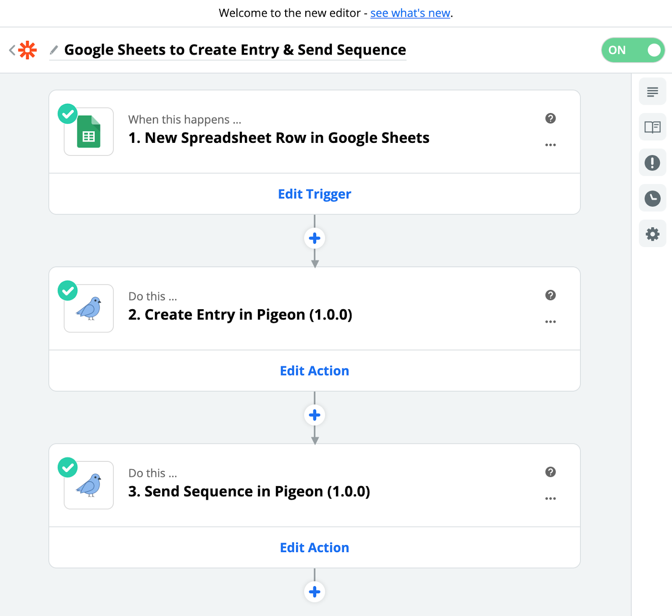This screenshot has width=672, height=616.
Task: Go back using the left chevron arrow
Action: pyautogui.click(x=12, y=50)
